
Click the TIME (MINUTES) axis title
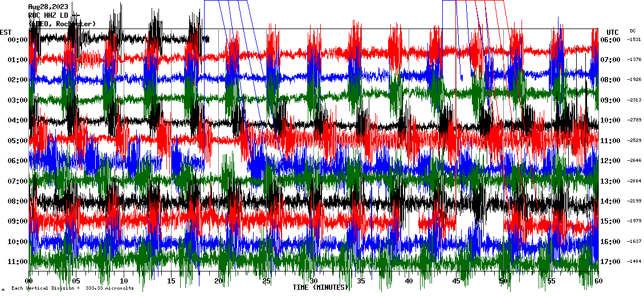(320, 287)
